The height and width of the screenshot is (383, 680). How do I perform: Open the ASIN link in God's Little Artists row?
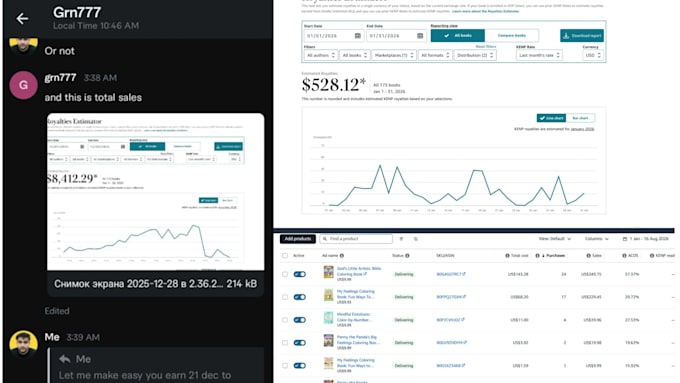tap(451, 274)
